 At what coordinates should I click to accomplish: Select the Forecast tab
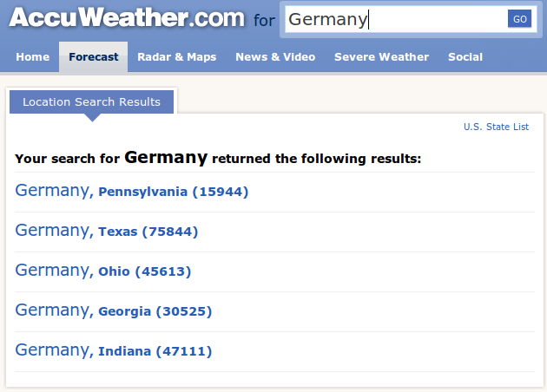(x=94, y=56)
